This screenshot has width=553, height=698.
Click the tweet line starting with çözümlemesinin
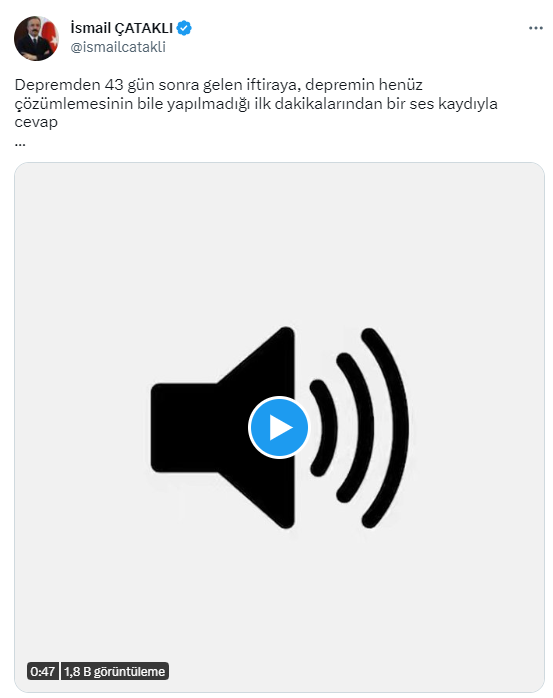[256, 104]
